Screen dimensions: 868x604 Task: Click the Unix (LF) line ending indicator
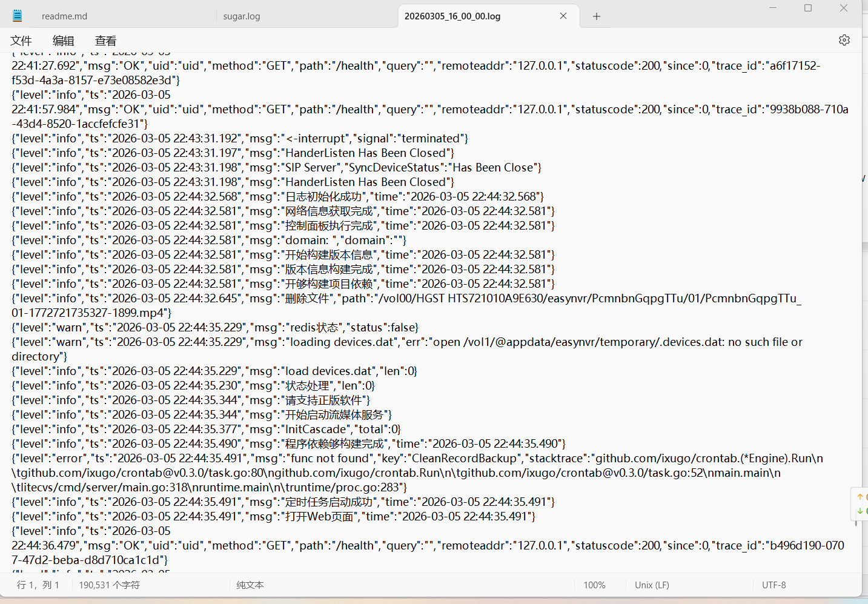[x=652, y=585]
